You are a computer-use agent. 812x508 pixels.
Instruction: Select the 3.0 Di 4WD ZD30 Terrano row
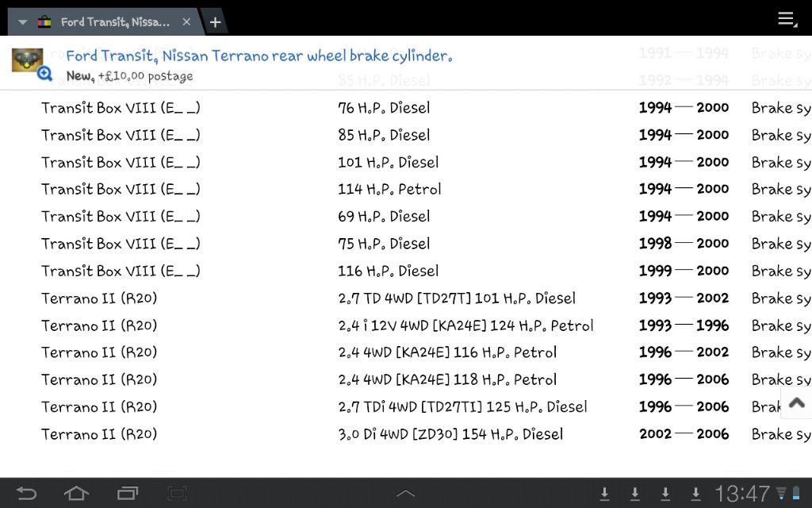450,434
